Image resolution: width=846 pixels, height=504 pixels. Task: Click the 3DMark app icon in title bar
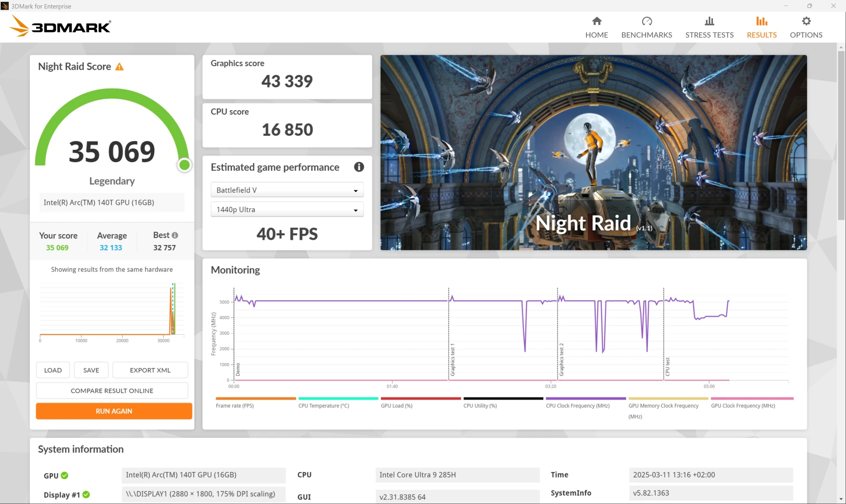pyautogui.click(x=5, y=6)
